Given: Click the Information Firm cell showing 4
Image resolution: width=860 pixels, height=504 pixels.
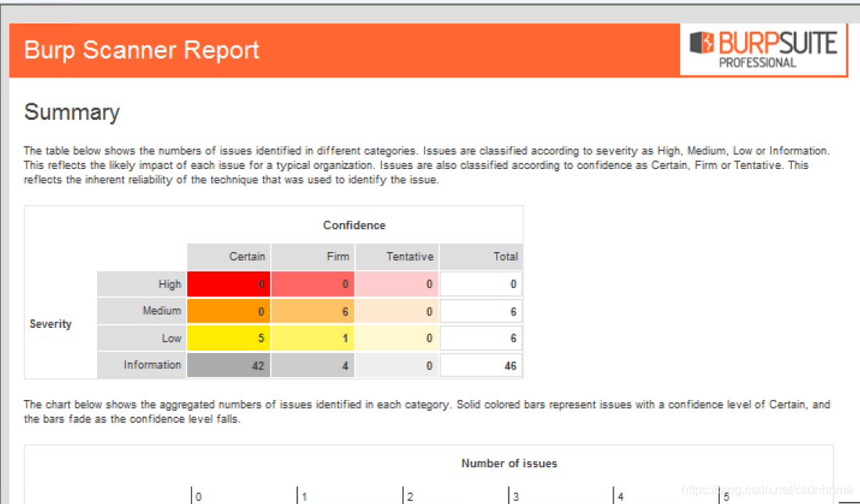Looking at the screenshot, I should [x=313, y=365].
